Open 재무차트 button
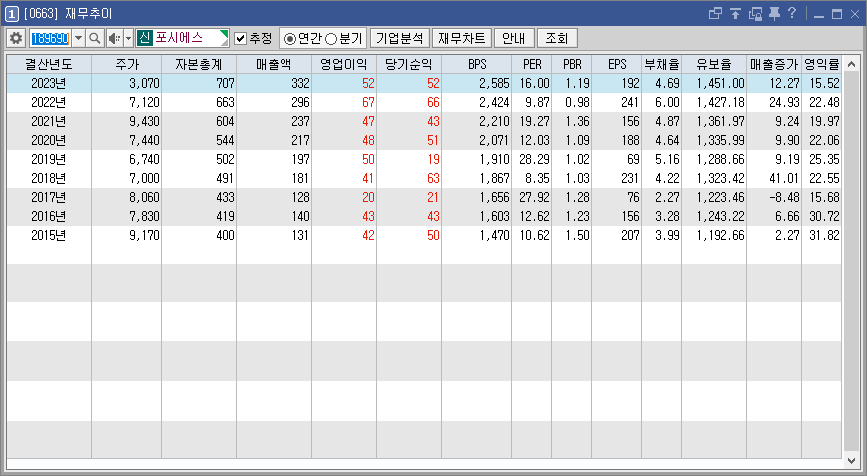 coord(462,38)
